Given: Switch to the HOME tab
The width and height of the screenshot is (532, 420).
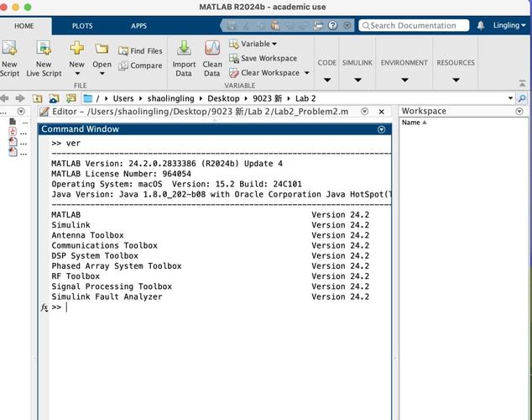Looking at the screenshot, I should [23, 26].
